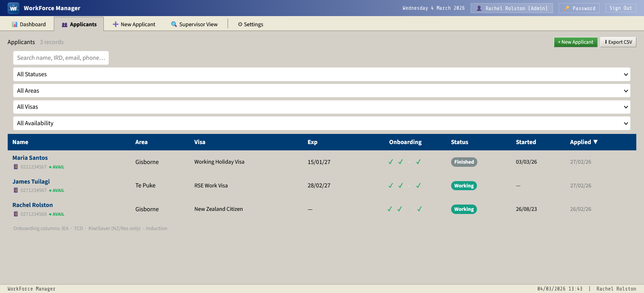The image size is (644, 293).
Task: Expand the All Availability dropdown
Action: click(x=321, y=123)
